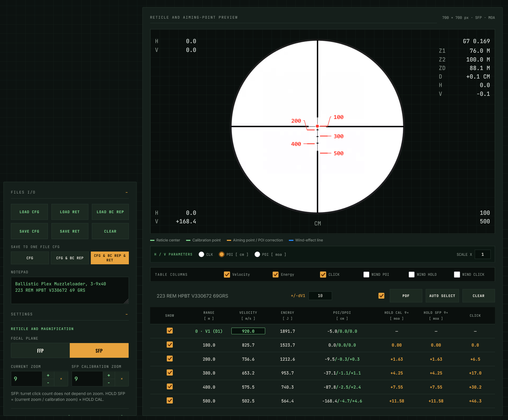508x420 pixels.
Task: Click the LOAD RET button
Action: (70, 212)
